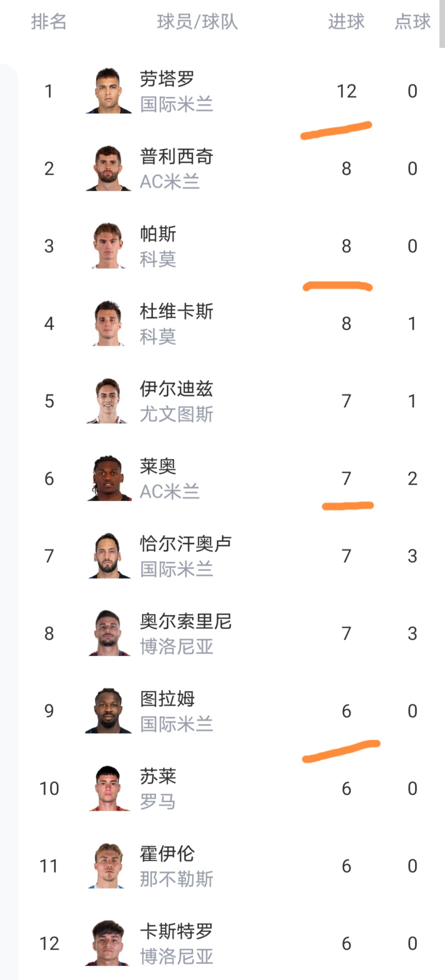Click 奥尔索里尼 player photo
This screenshot has height=980, width=445.
point(108,633)
